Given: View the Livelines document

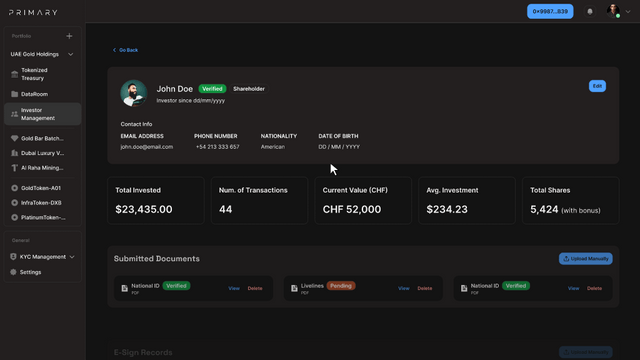Looking at the screenshot, I should click(404, 288).
